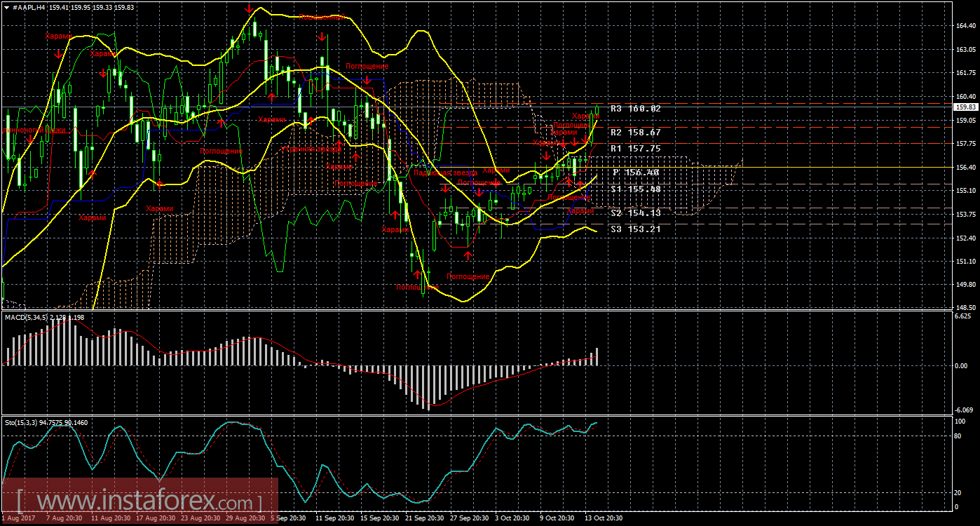The width and height of the screenshot is (980, 526).
Task: Select the Падающая звезда pattern label
Action: 445,173
